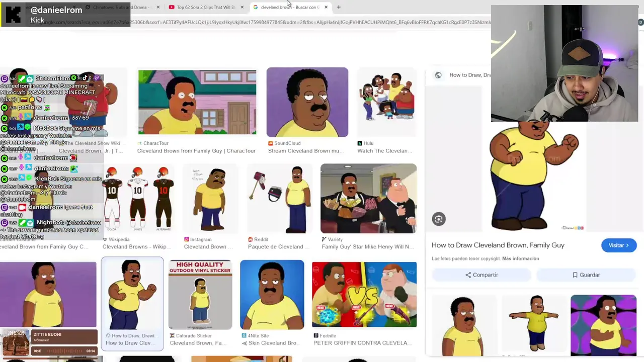Viewport: 644px width, 362px height.
Task: Open the Fortnite 'PETER GRIFFIN CONTRA' image
Action: click(x=364, y=295)
